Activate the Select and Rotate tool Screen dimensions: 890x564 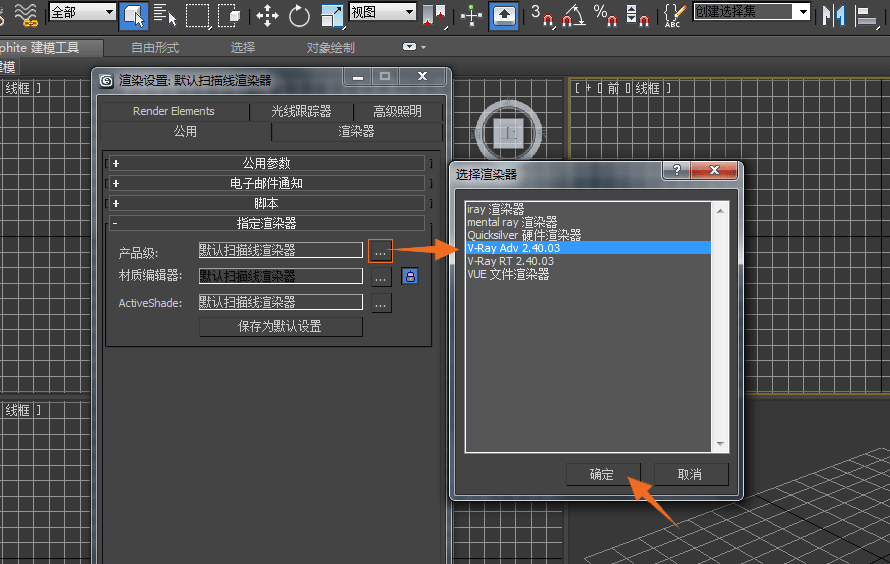pos(299,14)
